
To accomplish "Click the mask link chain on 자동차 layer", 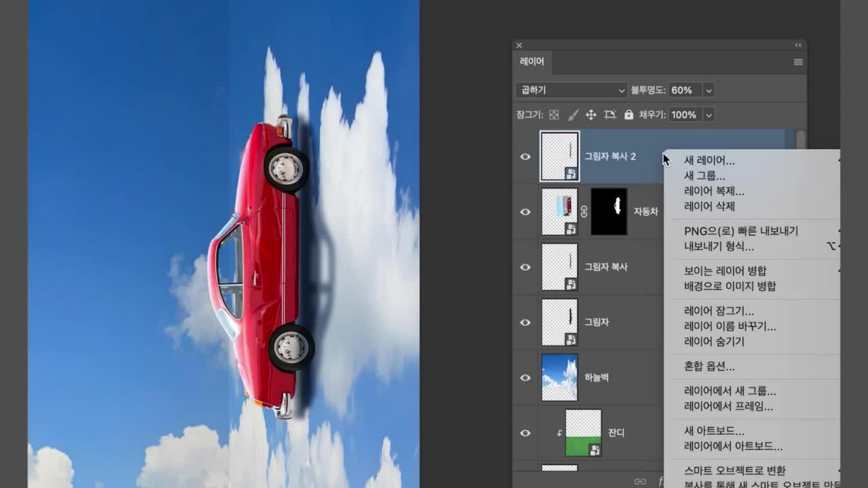I will point(584,211).
